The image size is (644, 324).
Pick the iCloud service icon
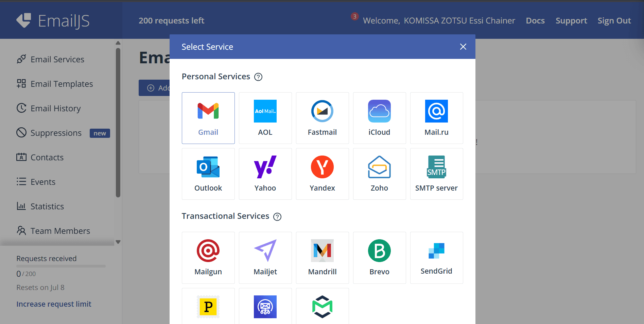pos(379,117)
